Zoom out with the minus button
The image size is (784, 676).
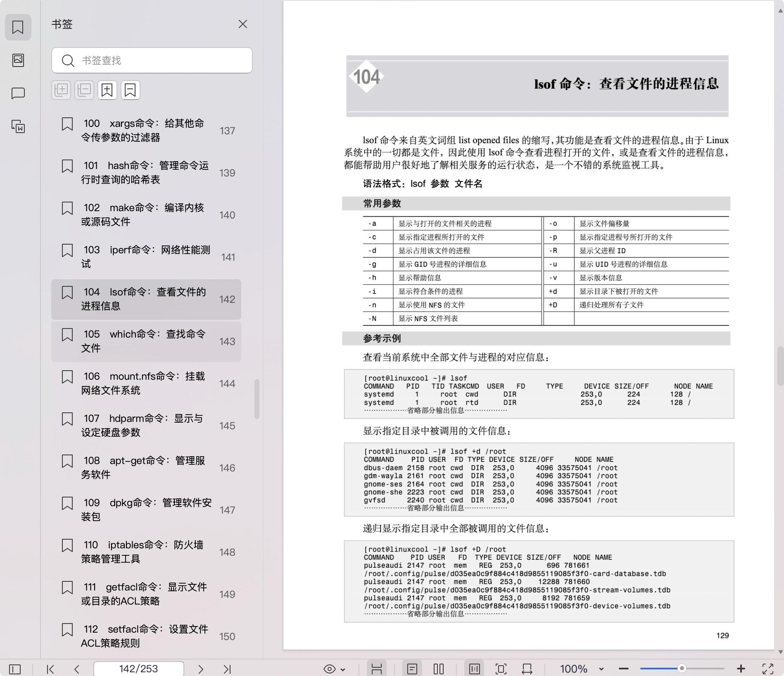pyautogui.click(x=624, y=669)
